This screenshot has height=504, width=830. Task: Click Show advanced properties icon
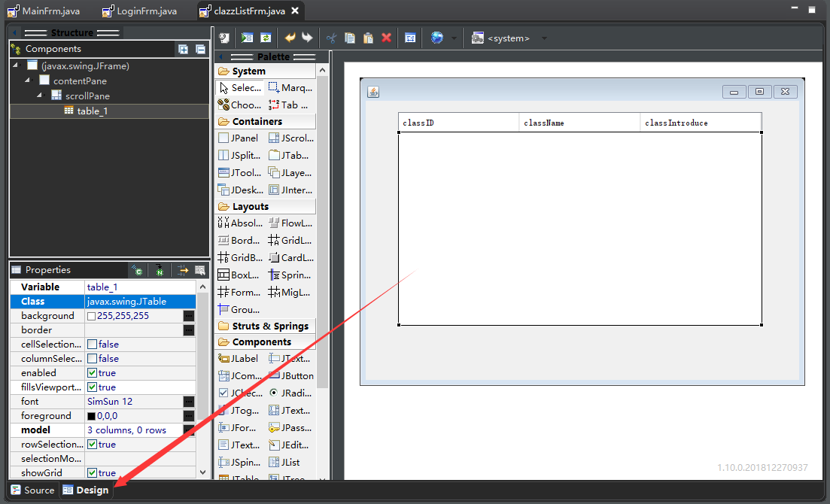tap(199, 271)
